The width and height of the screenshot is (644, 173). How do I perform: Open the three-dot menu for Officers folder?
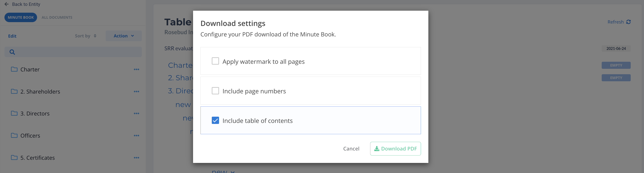coord(136,136)
